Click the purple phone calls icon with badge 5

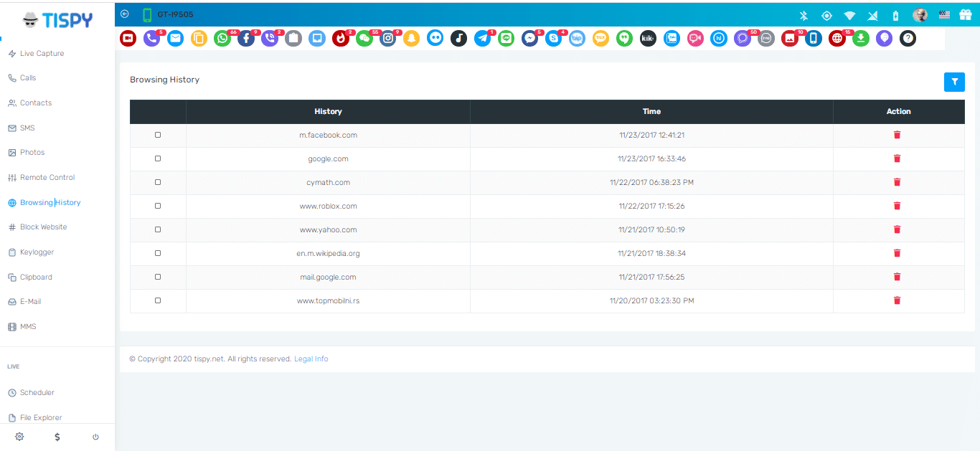pyautogui.click(x=151, y=39)
